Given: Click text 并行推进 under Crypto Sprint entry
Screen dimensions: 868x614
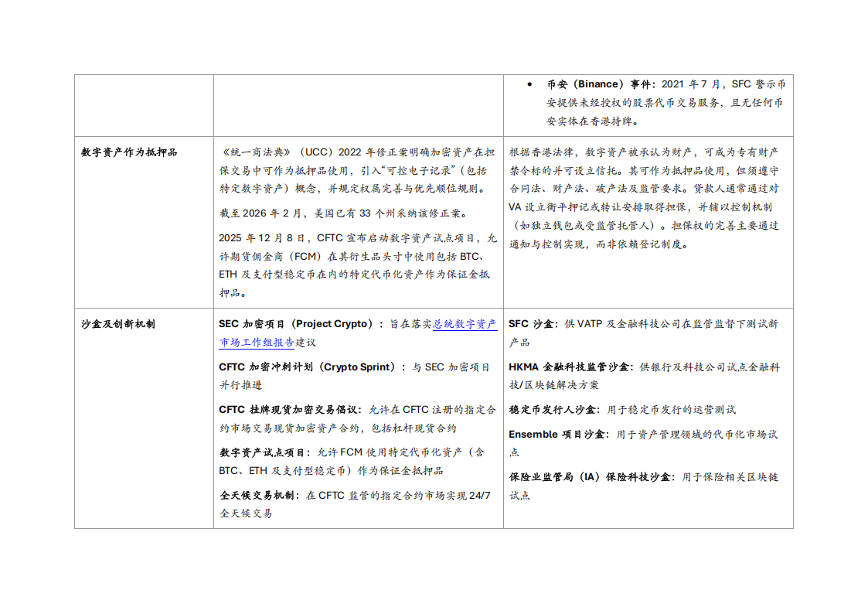Looking at the screenshot, I should tap(240, 385).
